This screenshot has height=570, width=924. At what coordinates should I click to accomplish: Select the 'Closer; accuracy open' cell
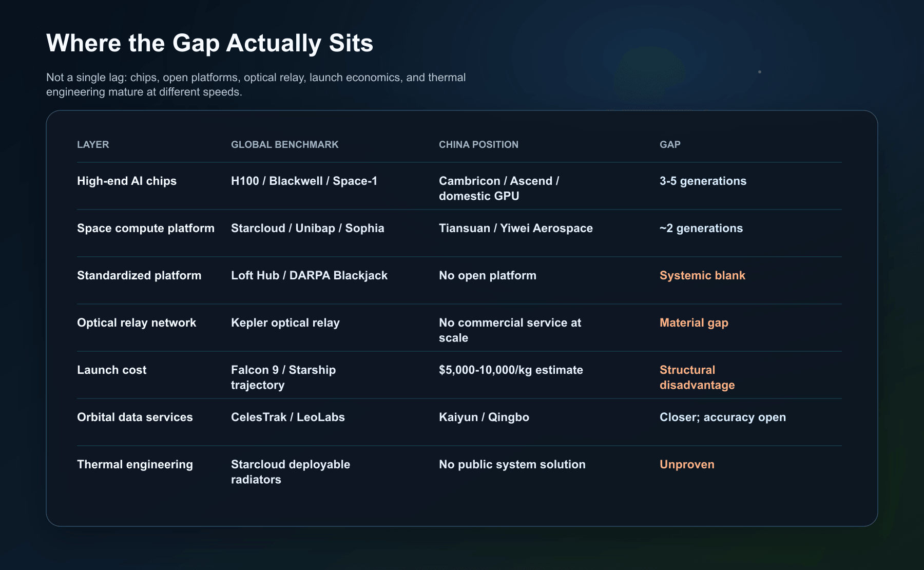coord(723,417)
